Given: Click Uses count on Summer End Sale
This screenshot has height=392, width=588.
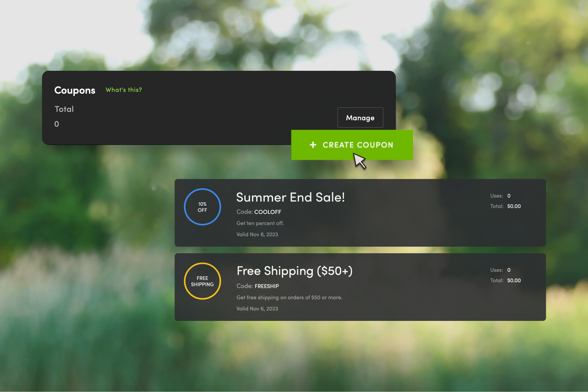Looking at the screenshot, I should tap(509, 196).
